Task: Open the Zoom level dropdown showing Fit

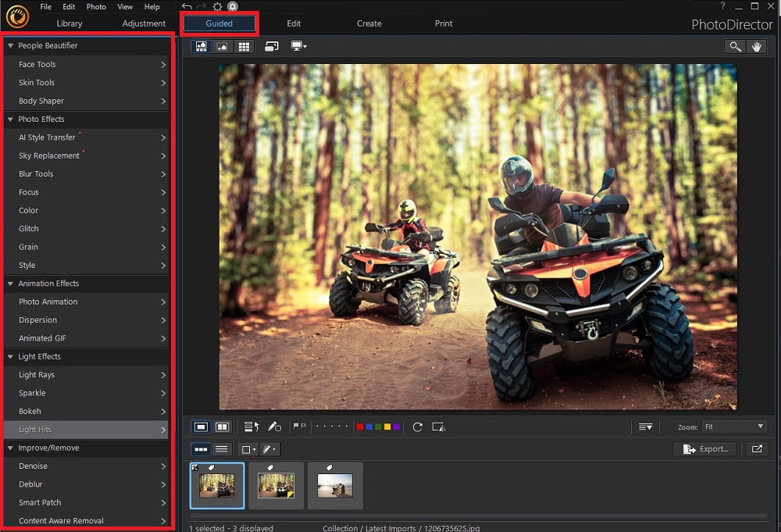Action: point(733,427)
